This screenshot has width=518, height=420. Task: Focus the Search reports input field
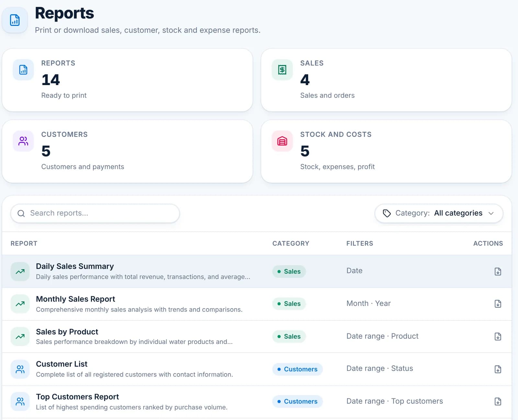click(95, 213)
